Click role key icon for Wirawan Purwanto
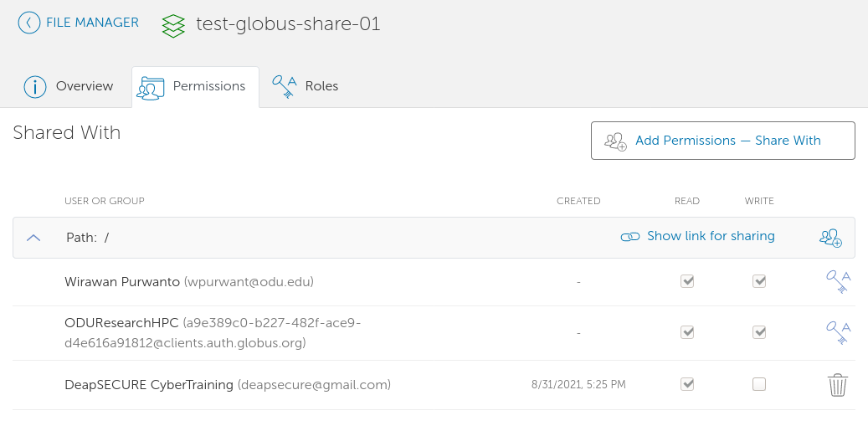The height and width of the screenshot is (431, 868). pos(838,282)
